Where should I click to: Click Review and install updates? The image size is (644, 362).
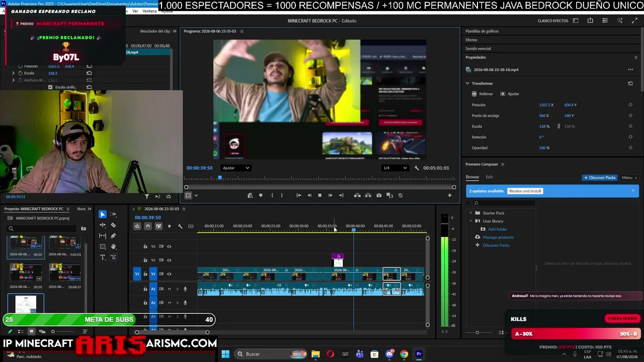(525, 191)
